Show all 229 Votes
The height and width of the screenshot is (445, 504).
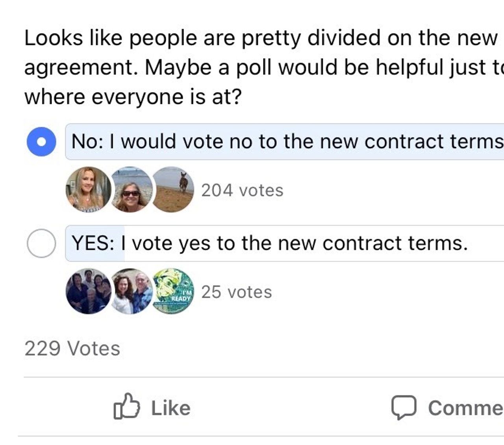(72, 349)
